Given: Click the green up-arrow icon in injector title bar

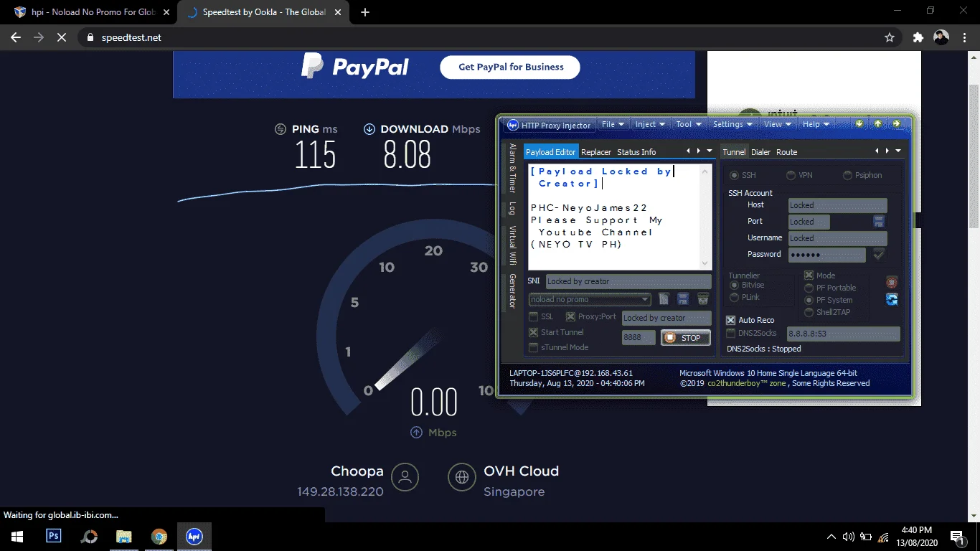Looking at the screenshot, I should click(877, 124).
